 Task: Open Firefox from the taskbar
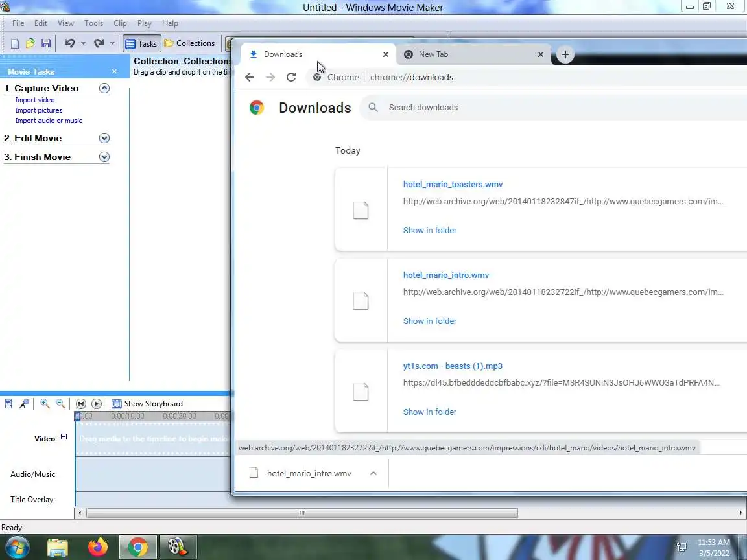tap(98, 548)
